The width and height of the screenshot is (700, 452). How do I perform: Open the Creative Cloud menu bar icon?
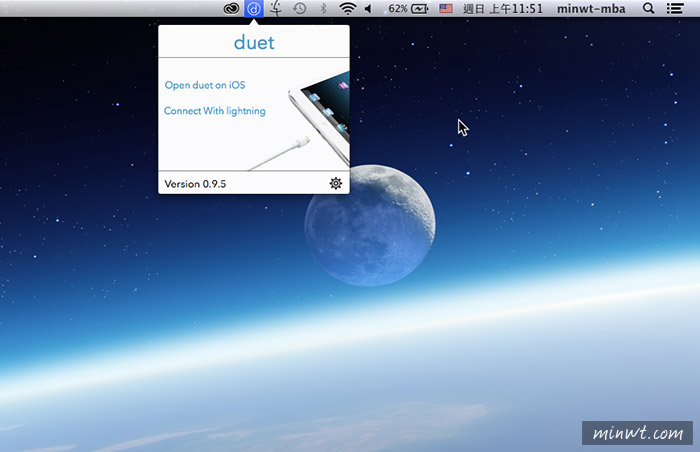[x=231, y=8]
